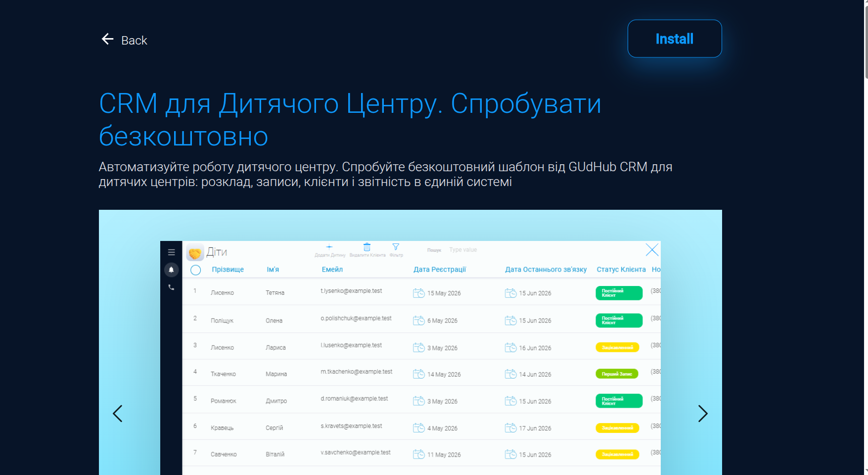Click the name Лариса in row 3
This screenshot has width=868, height=475.
(275, 347)
